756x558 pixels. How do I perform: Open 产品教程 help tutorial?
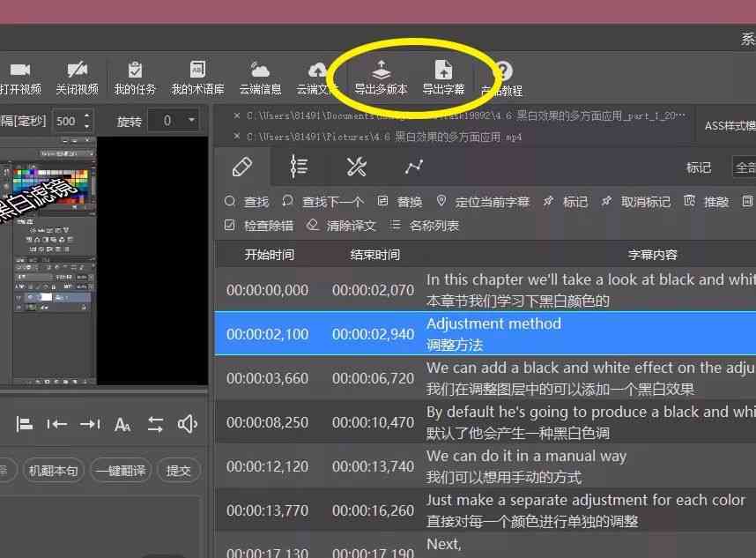pyautogui.click(x=502, y=79)
